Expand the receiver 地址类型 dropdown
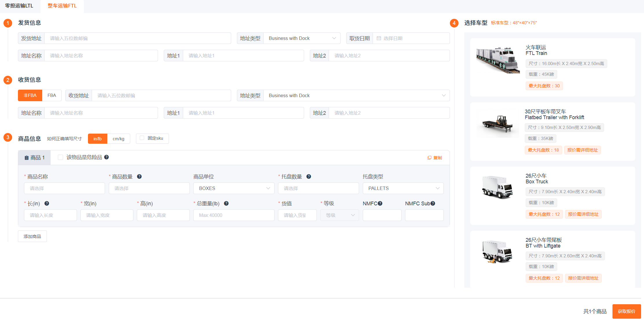This screenshot has width=644, height=321. point(356,95)
